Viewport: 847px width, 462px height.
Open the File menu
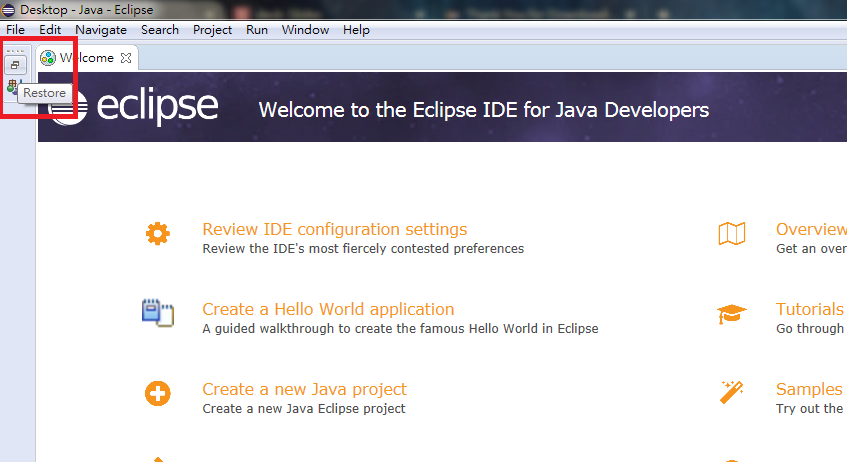tap(15, 30)
